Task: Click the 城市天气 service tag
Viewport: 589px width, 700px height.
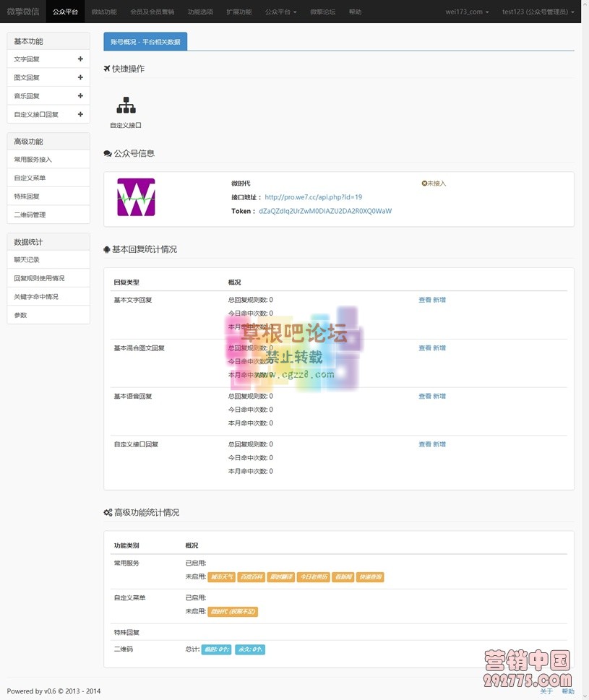Action: pyautogui.click(x=221, y=576)
